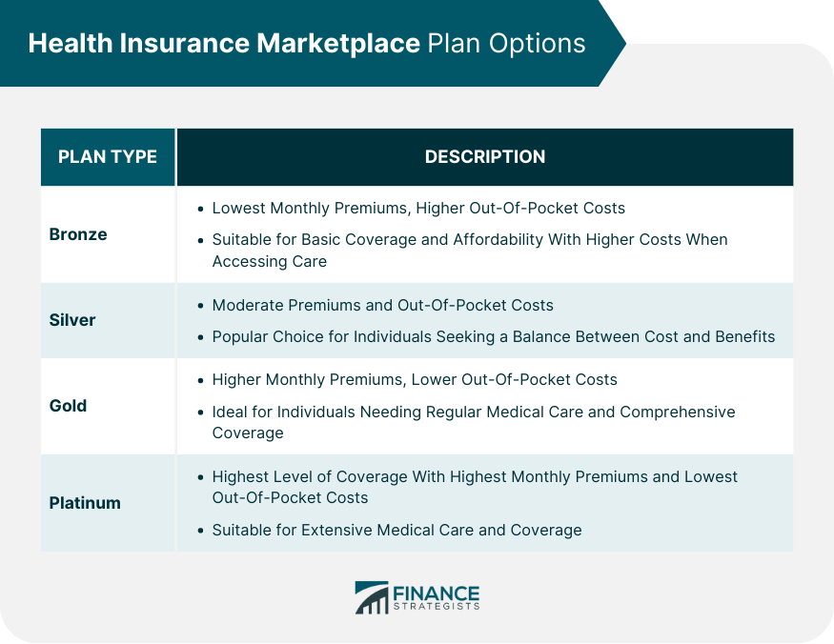Click the DESCRIPTION column header
834x644 pixels.
coord(484,157)
